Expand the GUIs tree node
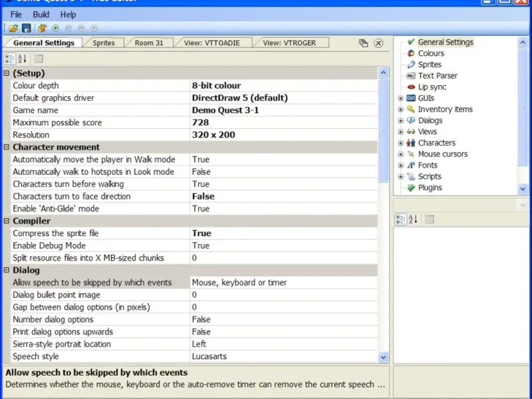 click(x=400, y=98)
